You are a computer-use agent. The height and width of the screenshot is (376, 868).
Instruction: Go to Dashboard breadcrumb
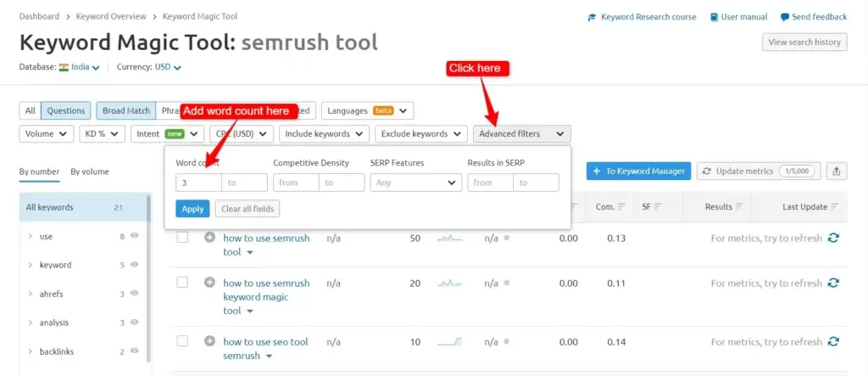tap(39, 16)
